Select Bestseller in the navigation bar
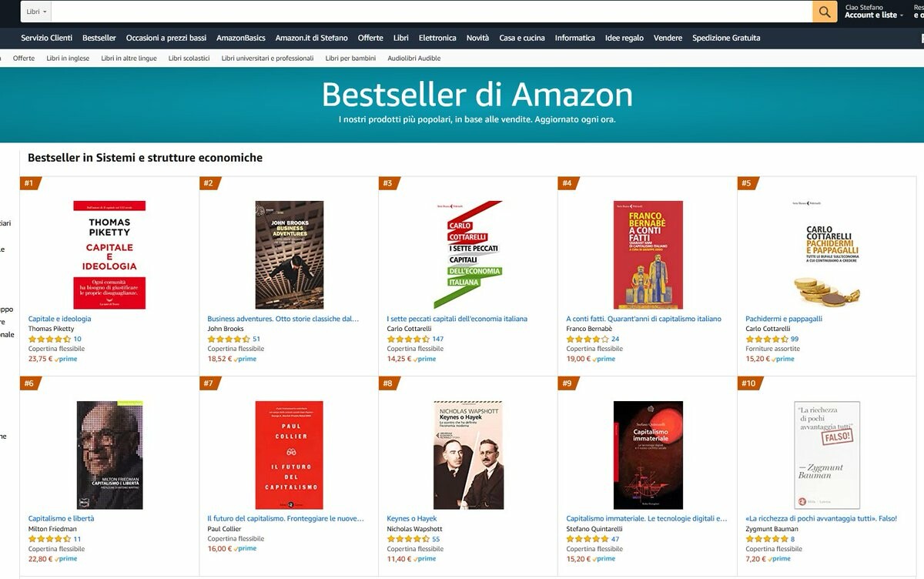 99,38
